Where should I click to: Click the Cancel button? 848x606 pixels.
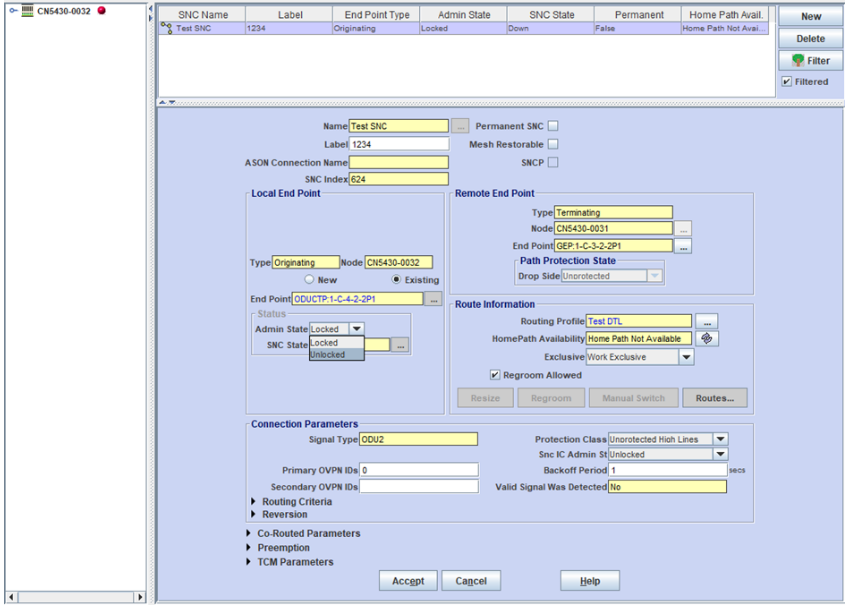tap(471, 581)
